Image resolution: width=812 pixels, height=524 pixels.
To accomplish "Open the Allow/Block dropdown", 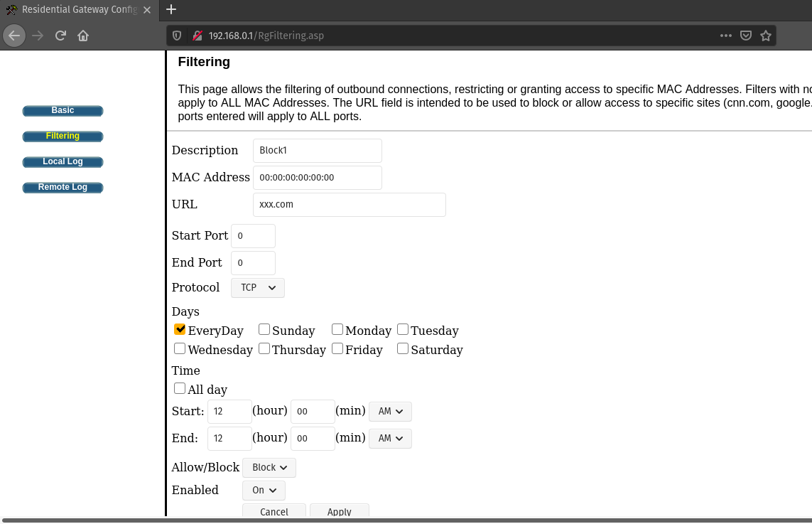I will pyautogui.click(x=269, y=468).
